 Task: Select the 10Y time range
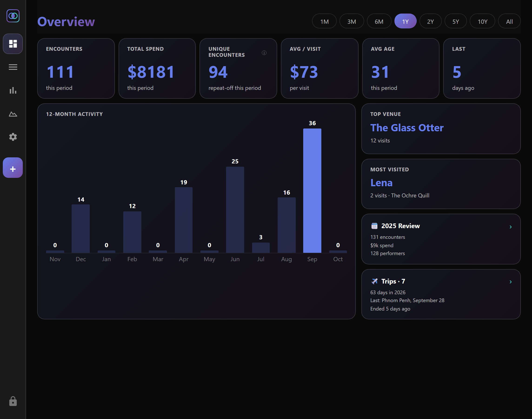point(482,21)
